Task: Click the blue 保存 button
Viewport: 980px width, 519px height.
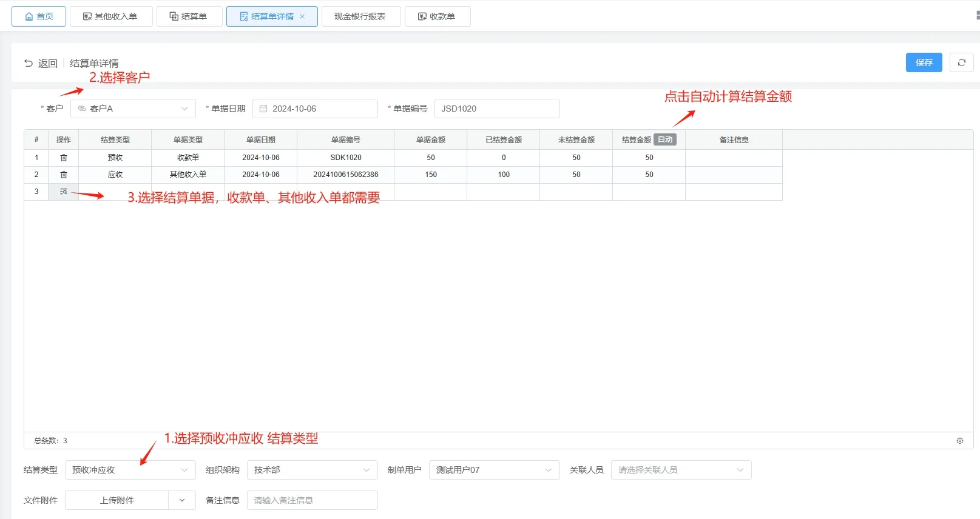Action: 924,62
